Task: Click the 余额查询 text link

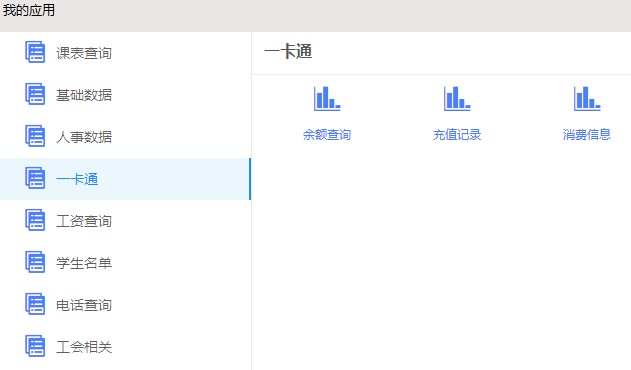Action: point(327,134)
